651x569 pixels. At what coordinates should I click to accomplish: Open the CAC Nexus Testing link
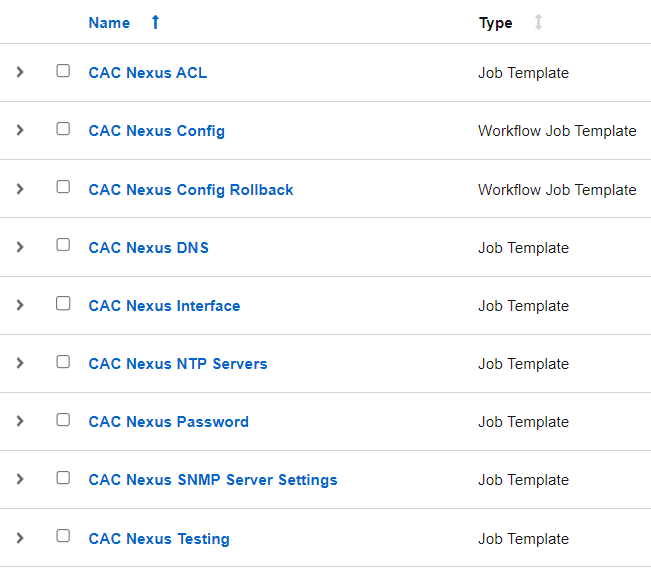(x=159, y=539)
